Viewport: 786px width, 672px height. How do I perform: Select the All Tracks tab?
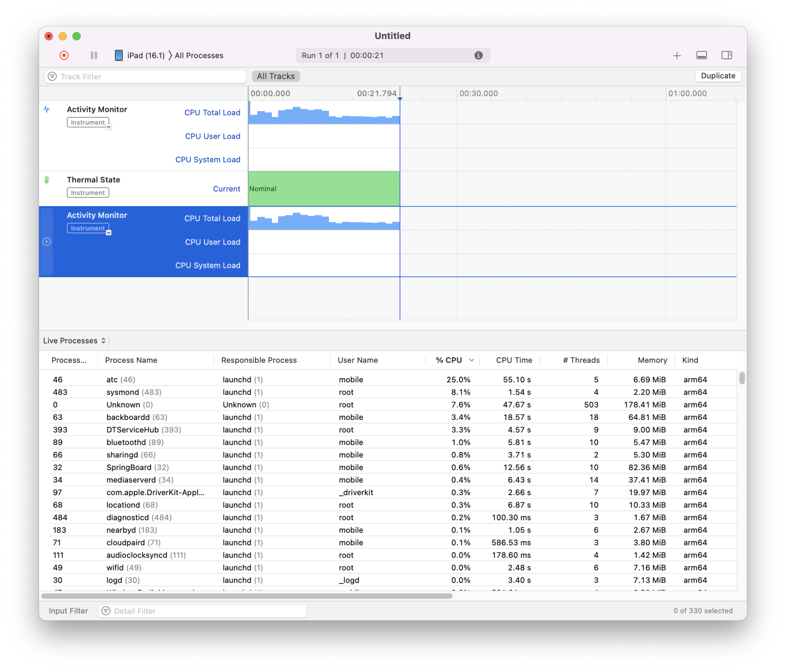tap(275, 76)
